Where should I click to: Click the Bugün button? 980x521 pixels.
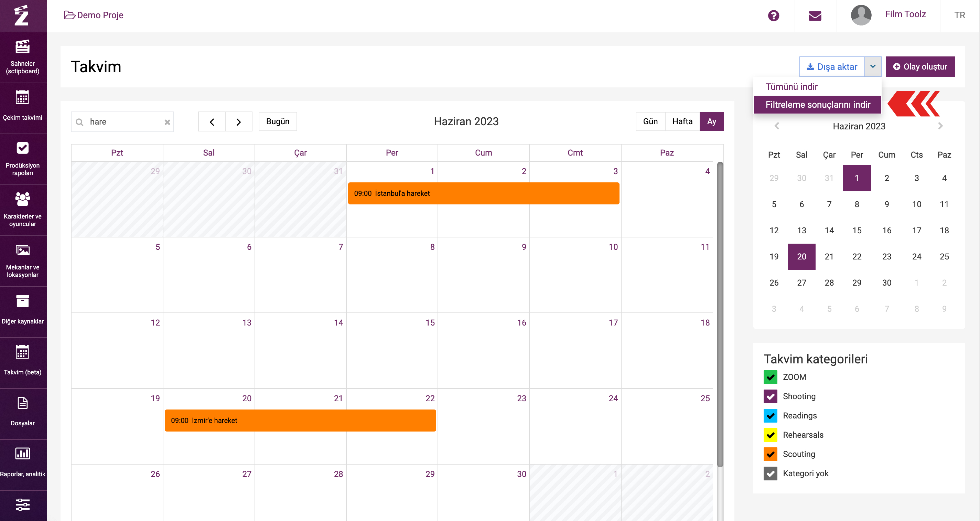(x=278, y=121)
